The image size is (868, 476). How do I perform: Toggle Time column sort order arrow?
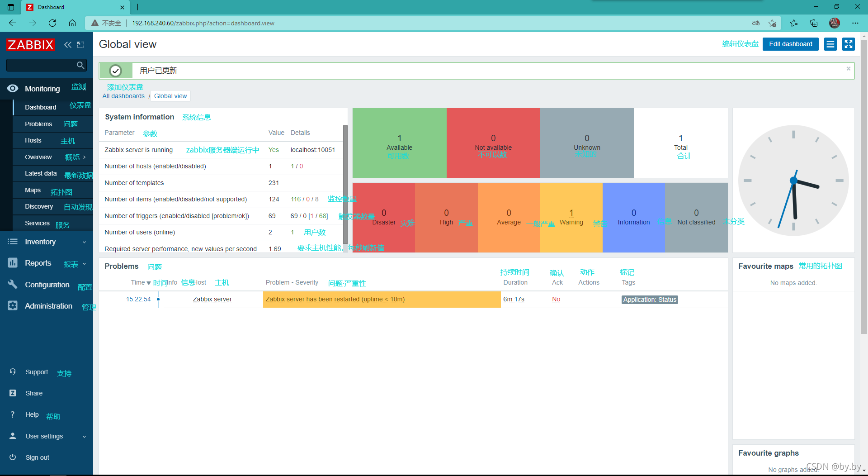(x=149, y=283)
